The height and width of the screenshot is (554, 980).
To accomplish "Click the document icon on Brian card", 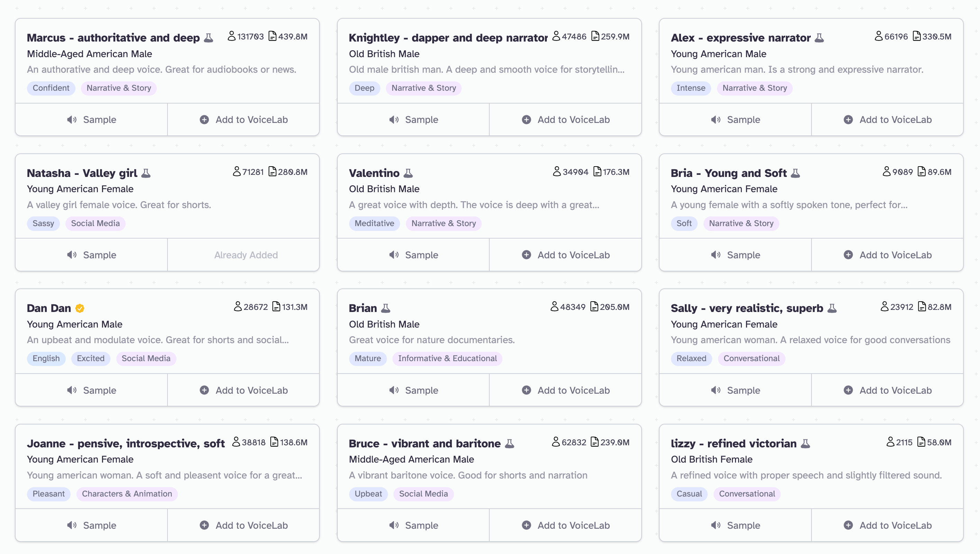I will tap(594, 306).
